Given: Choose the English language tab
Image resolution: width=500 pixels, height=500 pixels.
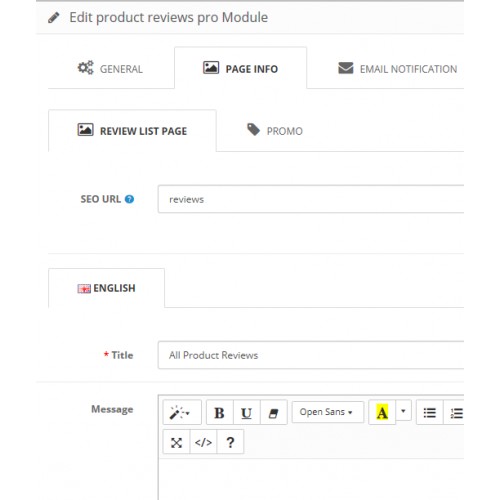Looking at the screenshot, I should 106,288.
